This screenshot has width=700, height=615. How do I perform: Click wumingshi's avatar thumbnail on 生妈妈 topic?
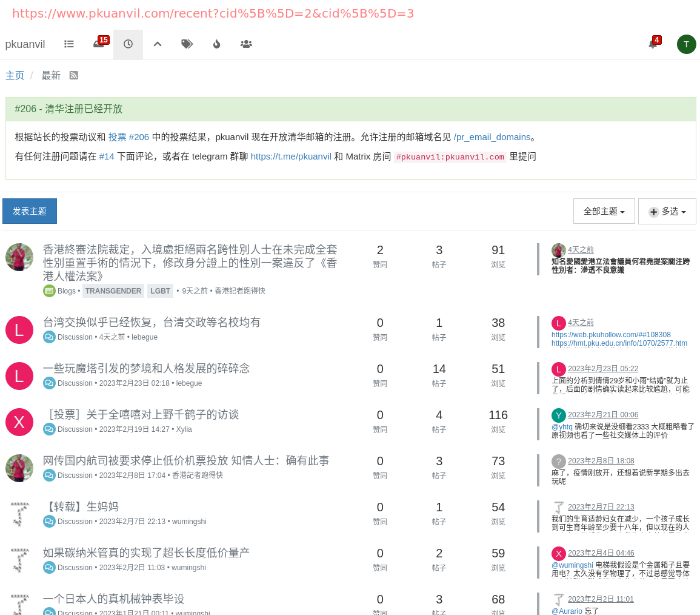pyautogui.click(x=19, y=514)
